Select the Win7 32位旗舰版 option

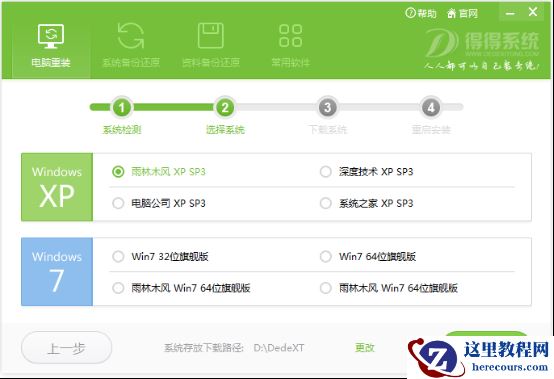(160, 256)
